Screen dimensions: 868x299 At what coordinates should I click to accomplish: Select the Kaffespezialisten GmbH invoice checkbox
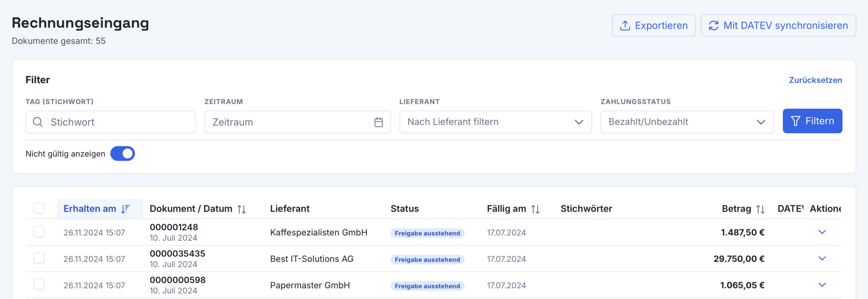pyautogui.click(x=39, y=232)
